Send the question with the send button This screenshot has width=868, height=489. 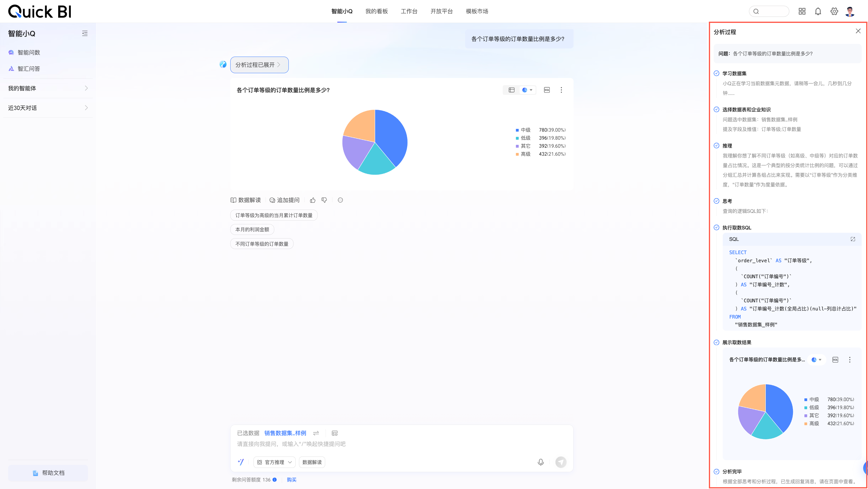(561, 462)
